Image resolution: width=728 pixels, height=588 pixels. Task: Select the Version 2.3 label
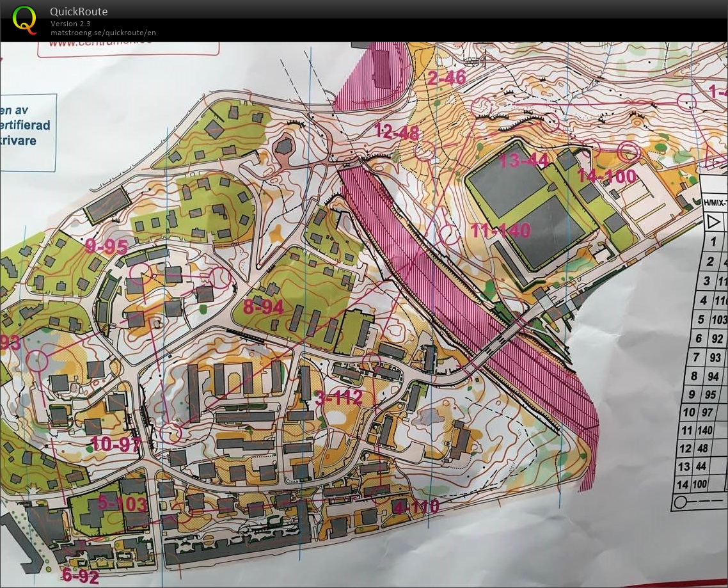click(x=70, y=23)
